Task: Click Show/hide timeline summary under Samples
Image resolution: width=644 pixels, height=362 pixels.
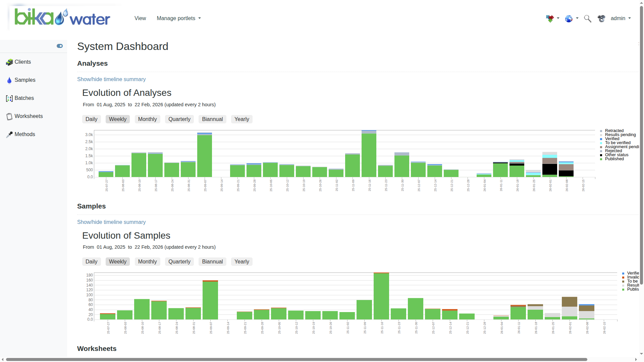Action: point(111,222)
